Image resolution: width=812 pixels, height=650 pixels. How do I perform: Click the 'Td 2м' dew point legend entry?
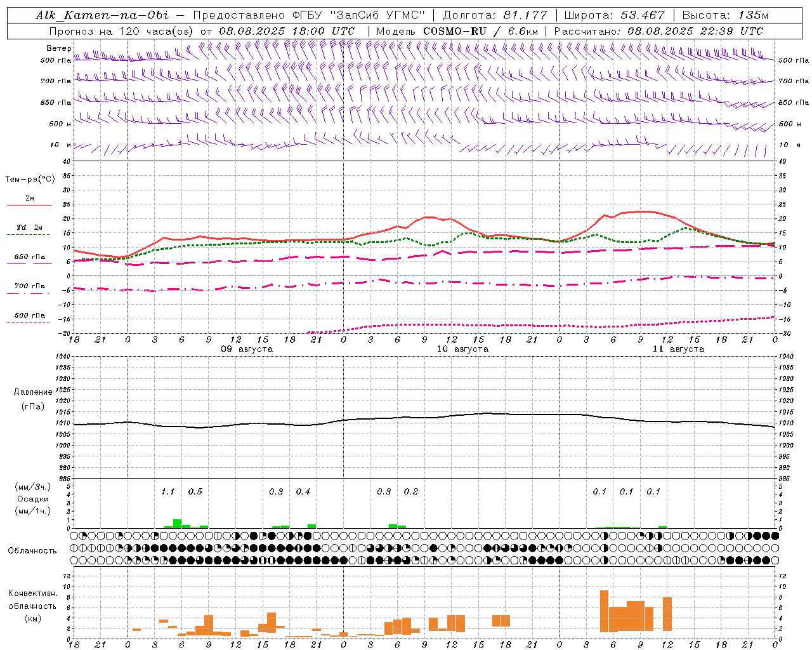coord(29,227)
